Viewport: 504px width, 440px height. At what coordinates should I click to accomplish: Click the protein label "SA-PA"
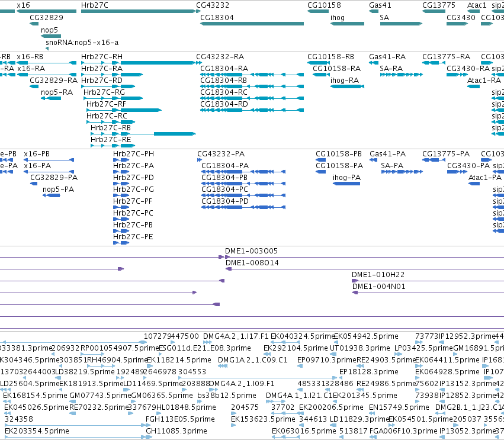coord(392,166)
